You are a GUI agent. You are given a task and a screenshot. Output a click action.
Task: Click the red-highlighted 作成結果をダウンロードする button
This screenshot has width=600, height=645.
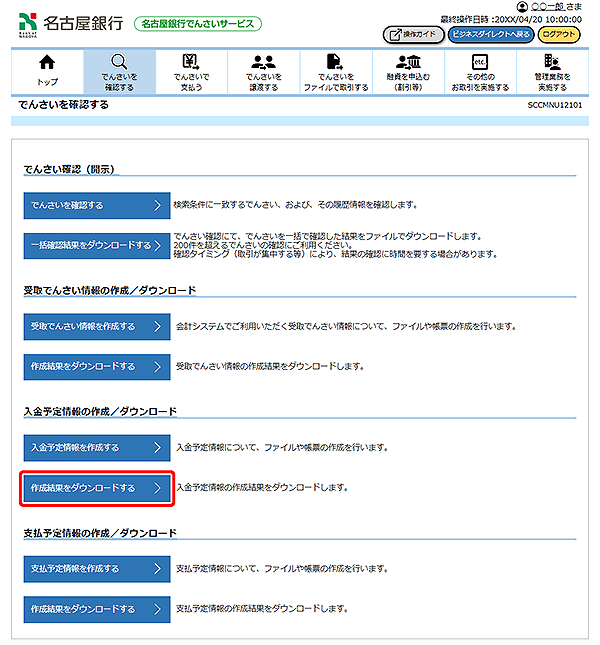pos(97,488)
